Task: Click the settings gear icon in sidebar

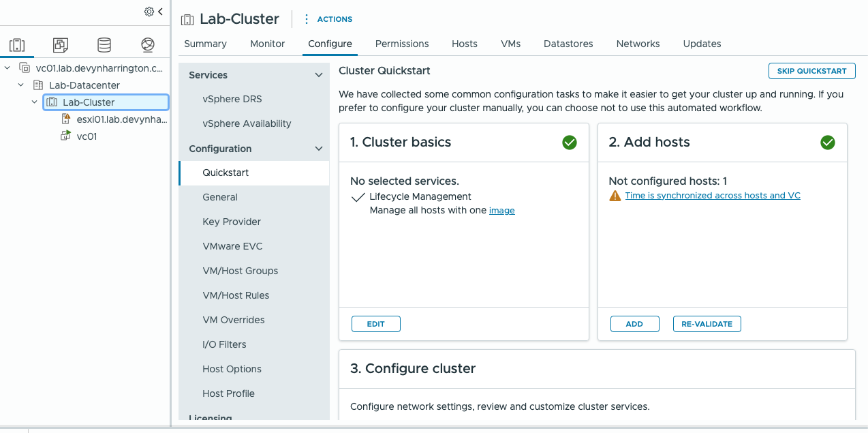Action: point(149,12)
